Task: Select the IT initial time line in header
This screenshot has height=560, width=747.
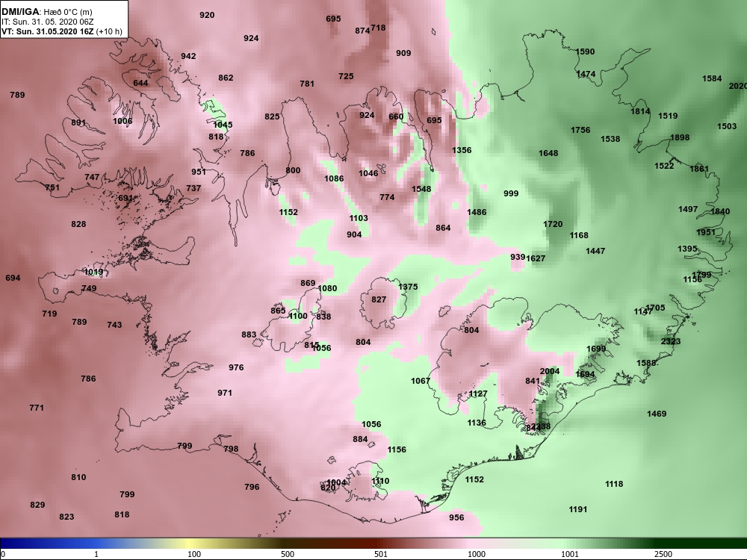Action: coord(48,22)
